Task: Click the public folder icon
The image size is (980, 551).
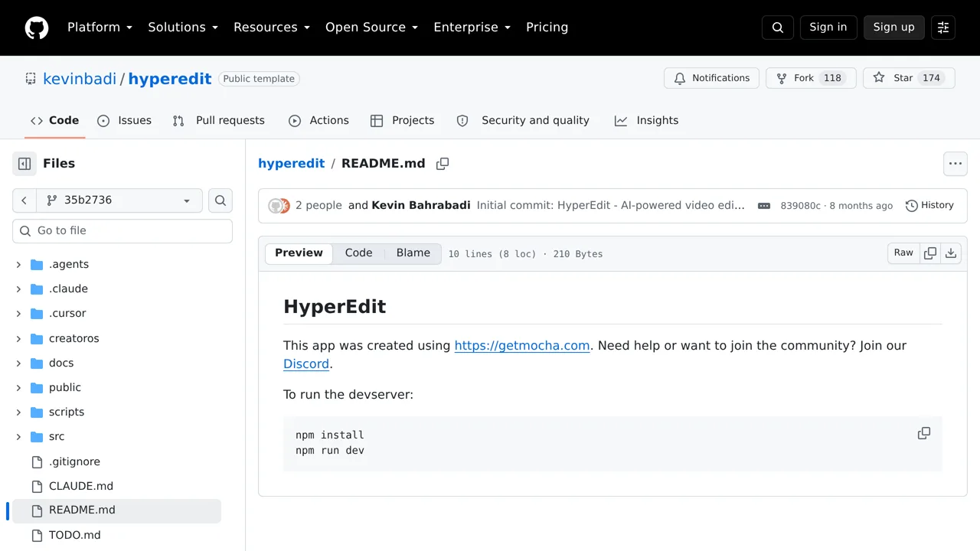Action: coord(37,388)
